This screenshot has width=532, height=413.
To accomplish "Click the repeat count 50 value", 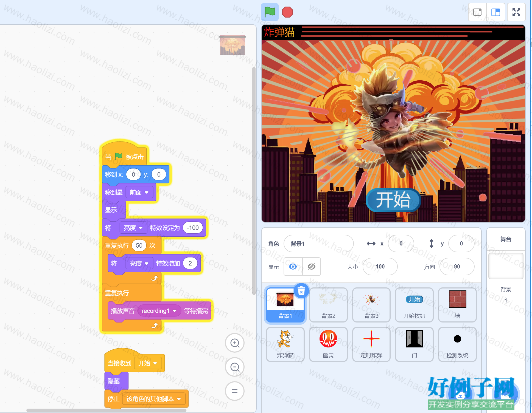I will click(x=139, y=245).
